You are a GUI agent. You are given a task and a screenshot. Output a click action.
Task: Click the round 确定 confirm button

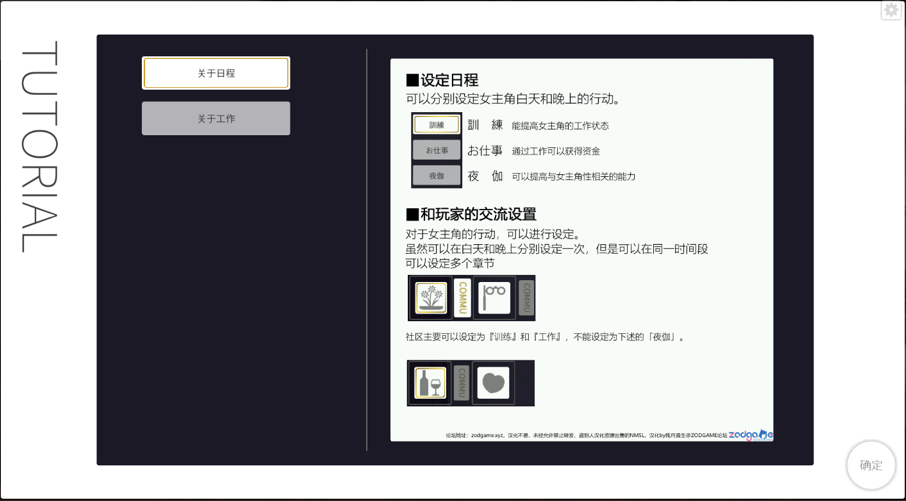click(x=871, y=465)
